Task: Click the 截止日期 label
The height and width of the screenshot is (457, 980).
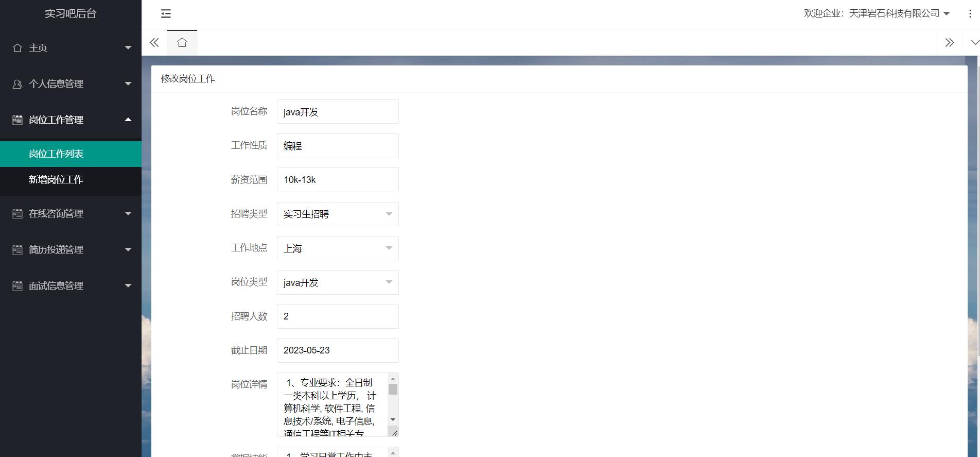Action: click(249, 350)
